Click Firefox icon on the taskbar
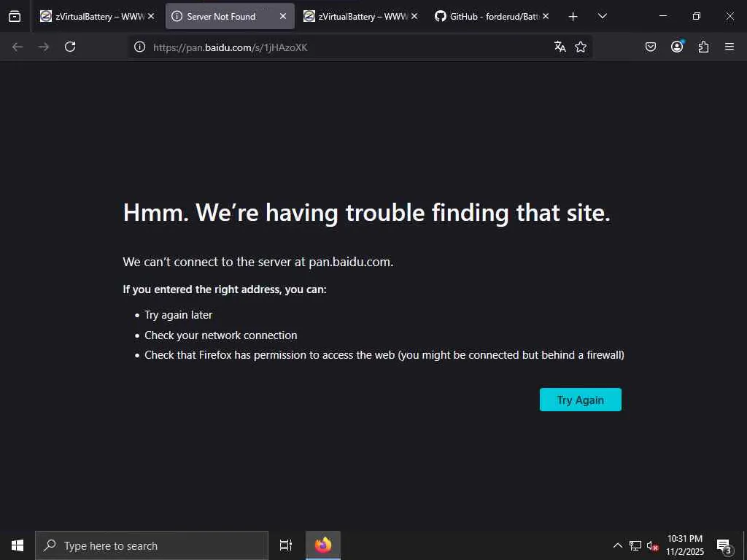Viewport: 747px width, 560px height. point(323,545)
